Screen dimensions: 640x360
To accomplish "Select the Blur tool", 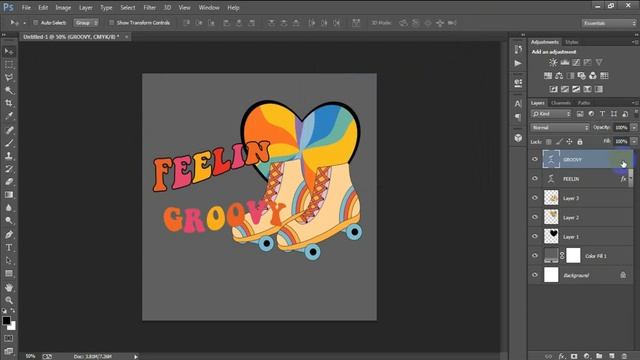I will 9,208.
